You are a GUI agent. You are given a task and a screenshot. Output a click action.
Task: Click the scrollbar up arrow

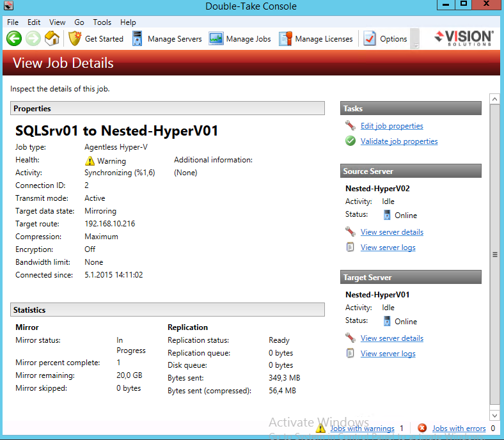click(x=494, y=99)
